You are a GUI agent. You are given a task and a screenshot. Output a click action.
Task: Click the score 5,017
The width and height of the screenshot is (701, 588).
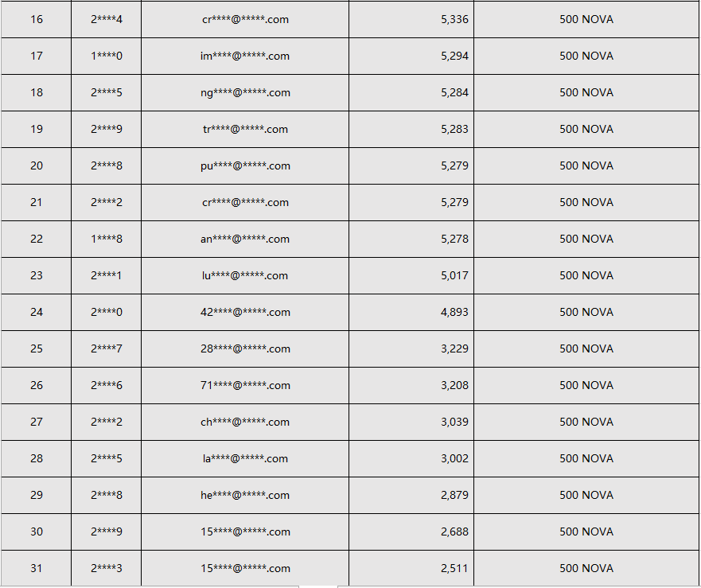click(x=454, y=275)
